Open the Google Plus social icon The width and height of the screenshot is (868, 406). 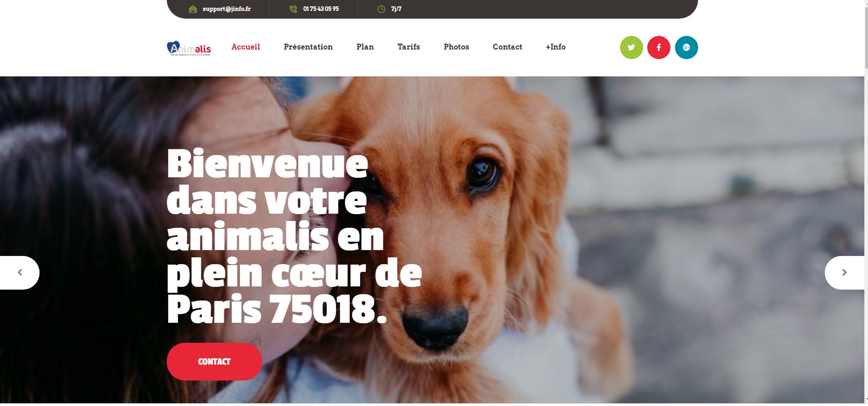[x=686, y=47]
